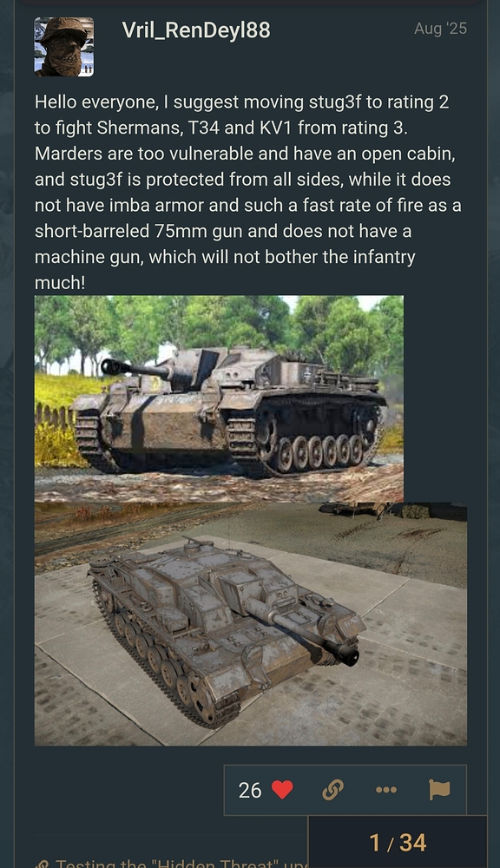The width and height of the screenshot is (500, 868).
Task: Select the number 34 in the post counter
Action: point(413,843)
